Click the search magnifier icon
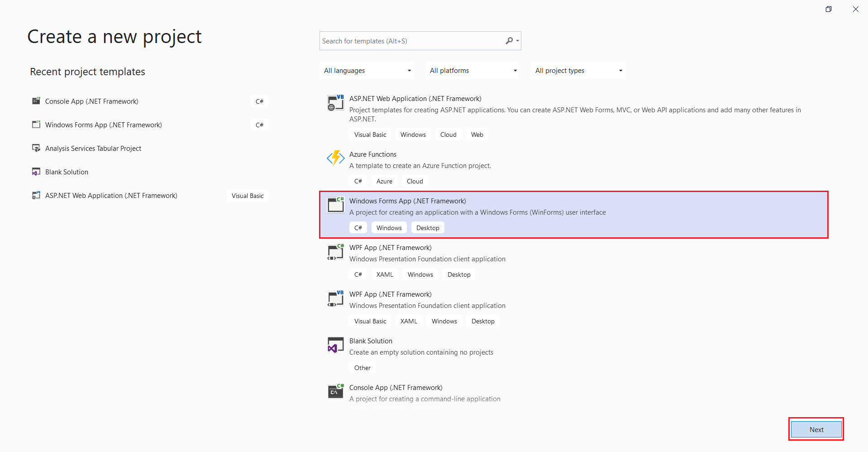868x452 pixels. pyautogui.click(x=509, y=41)
